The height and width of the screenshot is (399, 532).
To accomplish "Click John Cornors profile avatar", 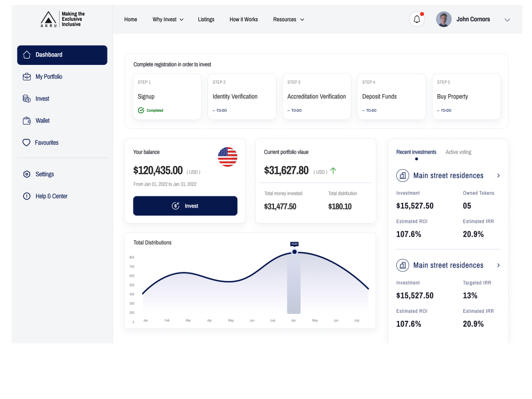I will (443, 19).
